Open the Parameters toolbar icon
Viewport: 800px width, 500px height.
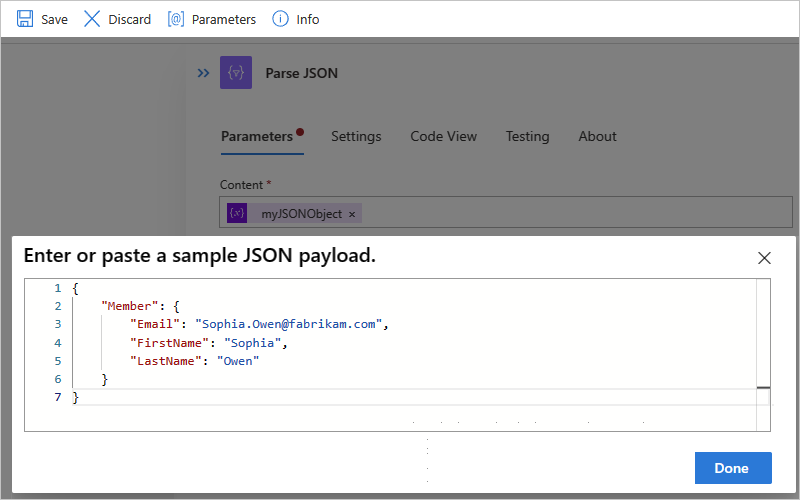(176, 19)
